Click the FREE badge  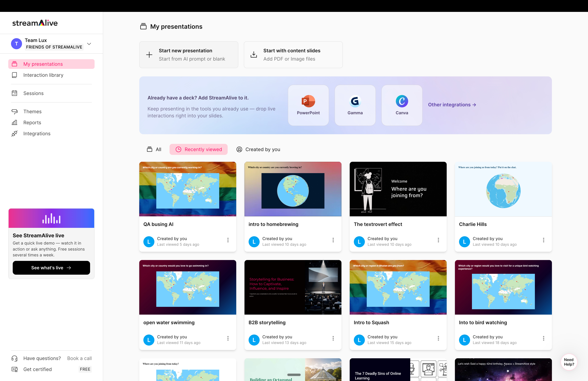85,369
